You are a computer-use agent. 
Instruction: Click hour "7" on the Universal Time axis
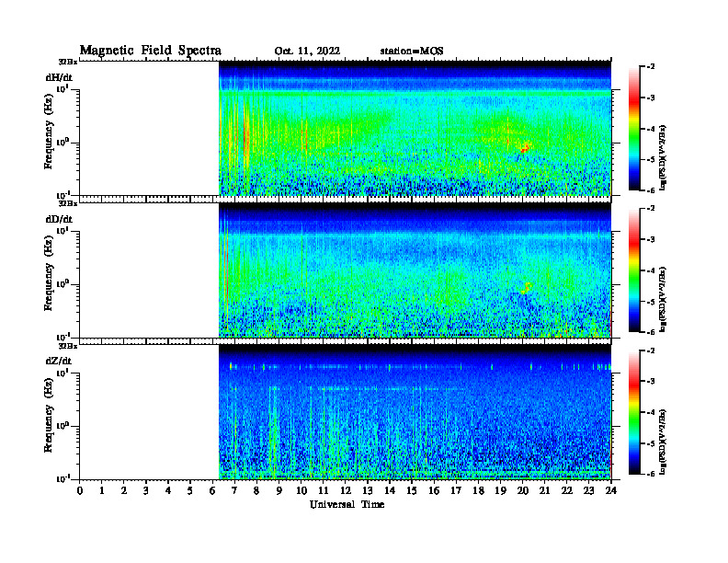coord(235,491)
